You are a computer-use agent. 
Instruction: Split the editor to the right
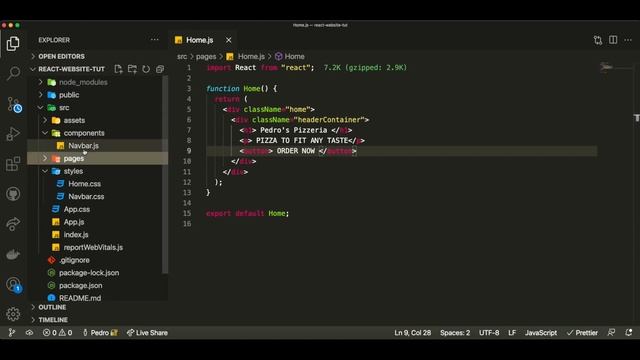pyautogui.click(x=613, y=40)
